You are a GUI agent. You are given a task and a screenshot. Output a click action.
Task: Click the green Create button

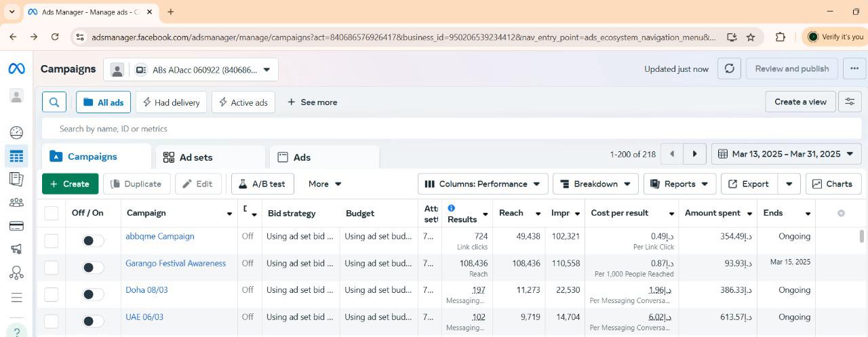[x=70, y=184]
